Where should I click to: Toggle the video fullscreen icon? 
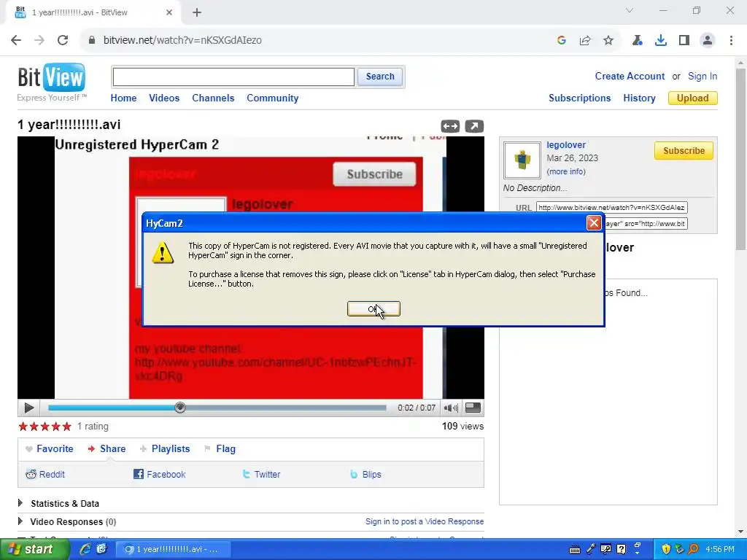pyautogui.click(x=473, y=408)
